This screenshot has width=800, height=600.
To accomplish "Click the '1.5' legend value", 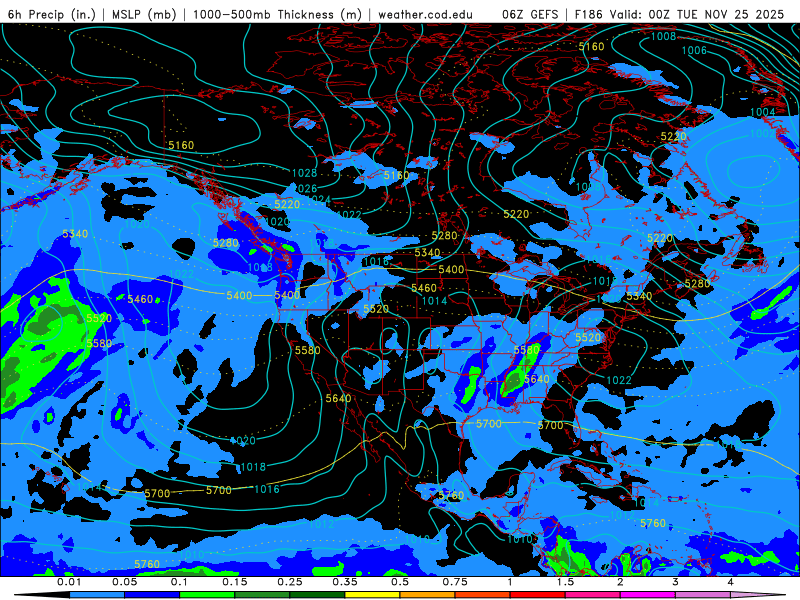I will 565,582.
